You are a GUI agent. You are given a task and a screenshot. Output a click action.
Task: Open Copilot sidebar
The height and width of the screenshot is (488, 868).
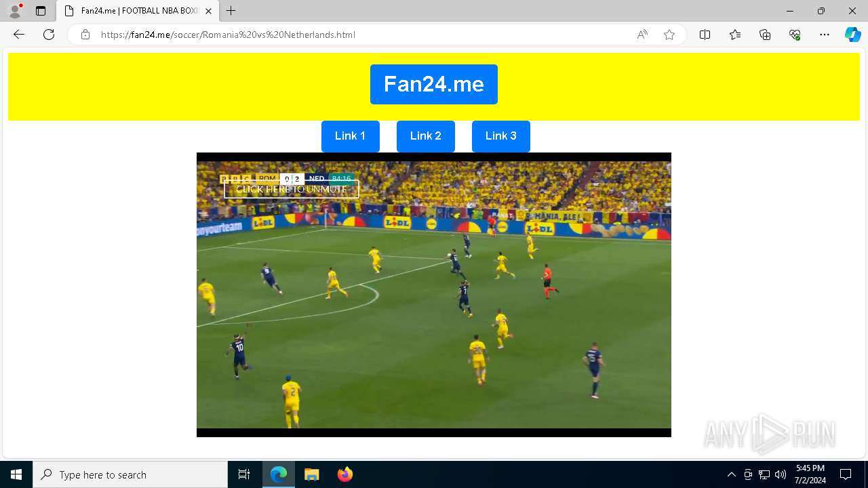click(x=852, y=35)
